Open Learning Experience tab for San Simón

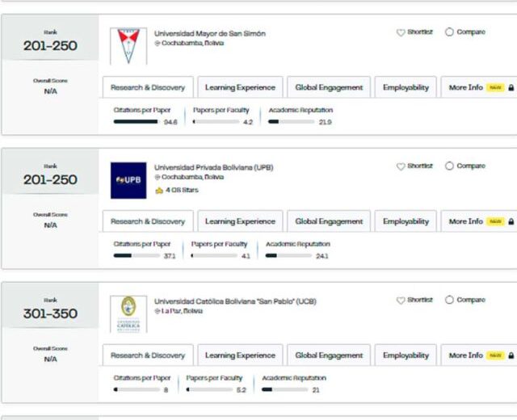pyautogui.click(x=240, y=87)
